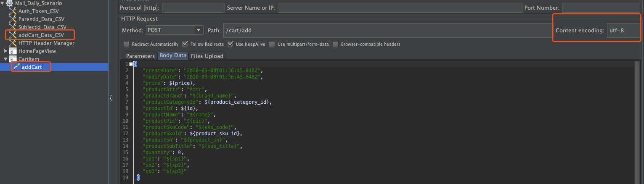The image size is (644, 184).
Task: Select the ParentId_Data_CSV element
Action: [x=41, y=19]
